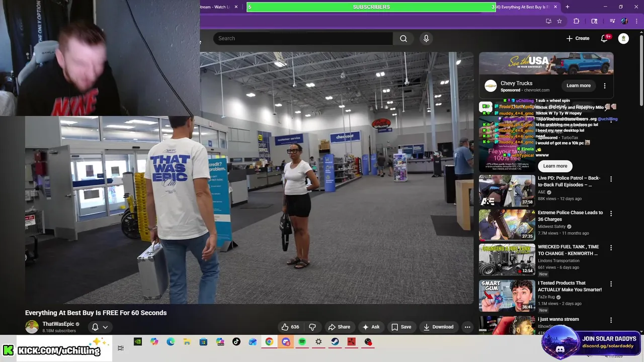This screenshot has height=362, width=644.
Task: Open 'I Tested Products' smart gum thumbnail
Action: pyautogui.click(x=507, y=296)
